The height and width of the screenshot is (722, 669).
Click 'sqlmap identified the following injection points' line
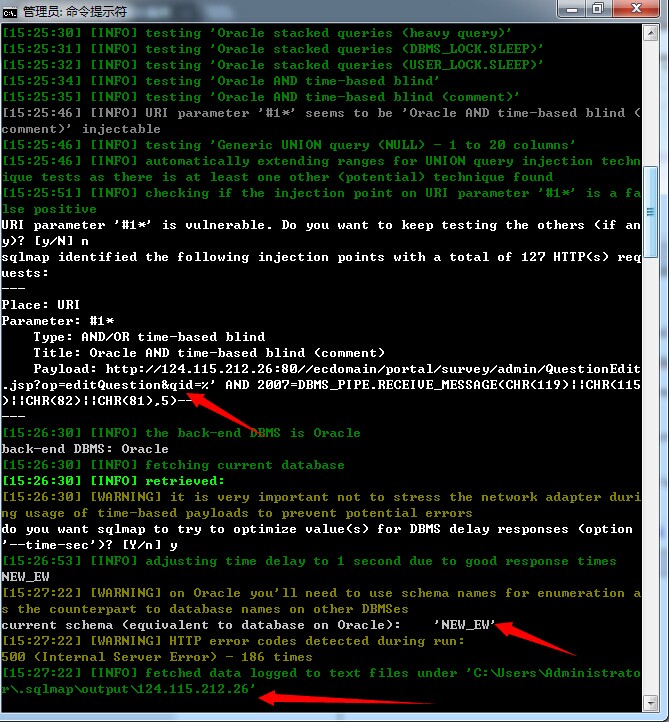(321, 257)
